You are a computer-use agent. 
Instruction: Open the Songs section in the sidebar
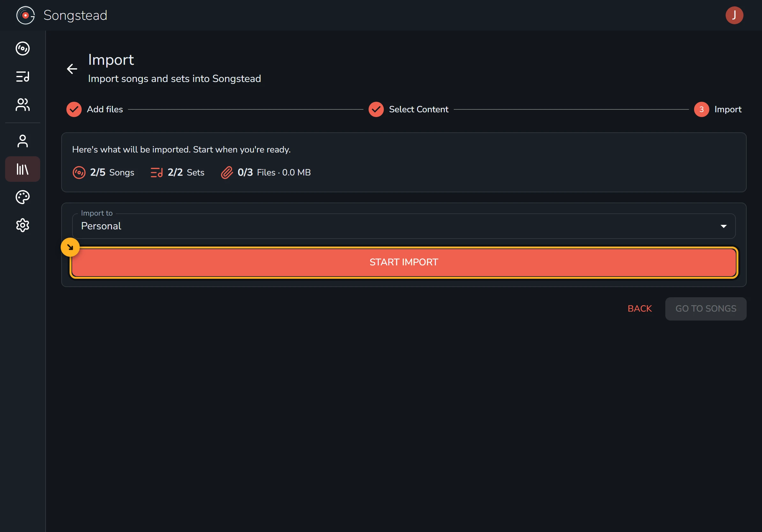pos(23,49)
